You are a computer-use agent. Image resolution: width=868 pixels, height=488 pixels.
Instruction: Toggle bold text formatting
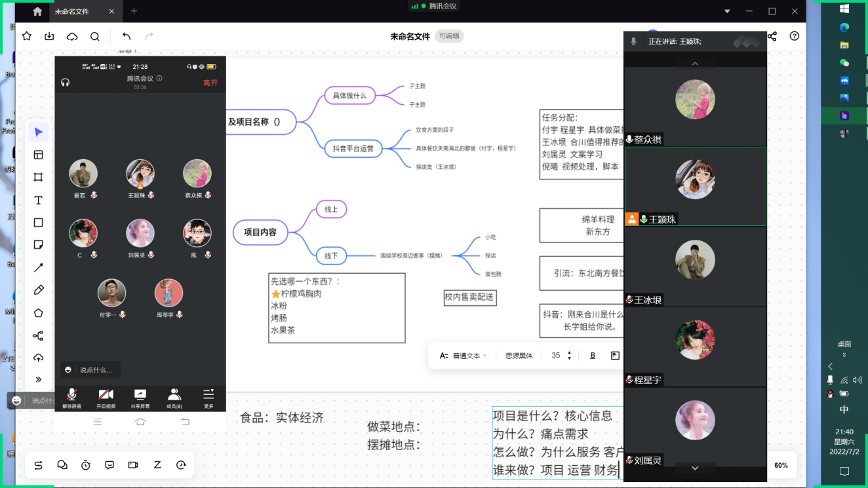593,356
